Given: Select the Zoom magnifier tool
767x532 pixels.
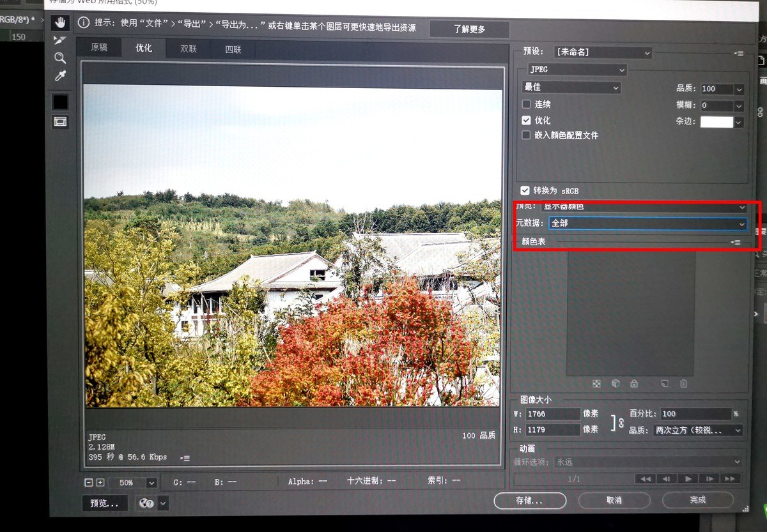Looking at the screenshot, I should pos(60,58).
